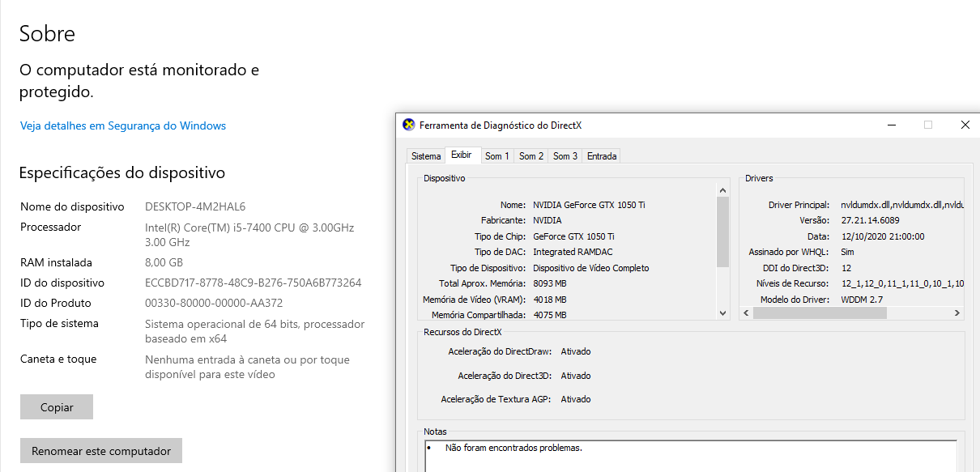980x472 pixels.
Task: Select the Intel Core i5-7400 processor value
Action: pos(249,235)
